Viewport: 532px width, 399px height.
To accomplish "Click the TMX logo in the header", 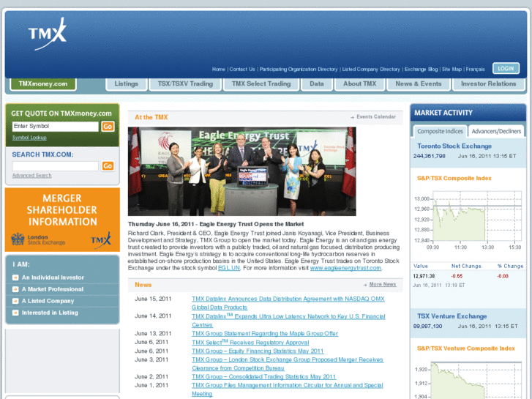I will coord(47,34).
